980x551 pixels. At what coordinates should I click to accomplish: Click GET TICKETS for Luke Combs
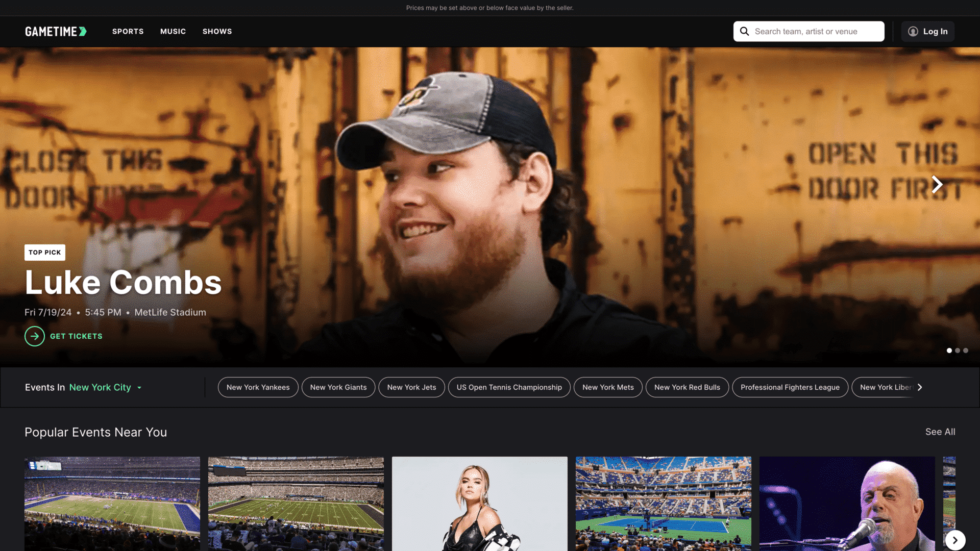tap(76, 336)
